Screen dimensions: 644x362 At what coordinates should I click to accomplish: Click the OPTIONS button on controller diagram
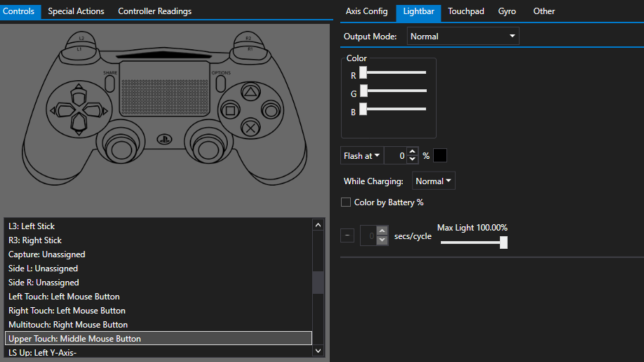click(x=221, y=84)
